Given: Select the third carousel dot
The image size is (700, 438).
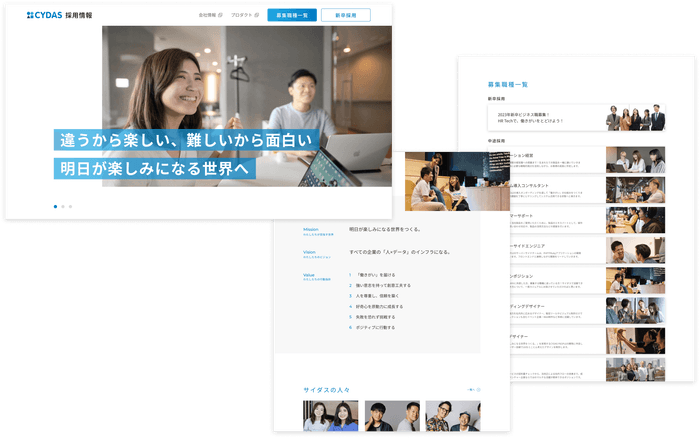Looking at the screenshot, I should click(x=70, y=207).
